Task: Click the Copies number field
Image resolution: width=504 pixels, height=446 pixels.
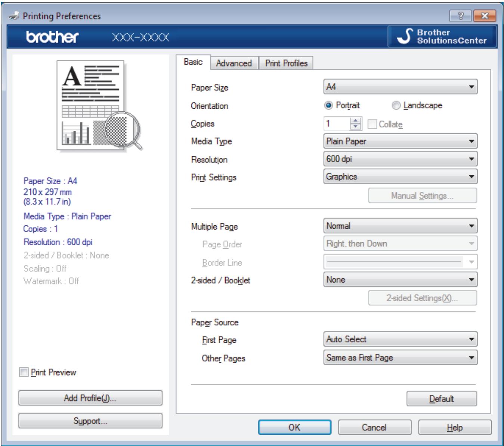Action: [337, 124]
